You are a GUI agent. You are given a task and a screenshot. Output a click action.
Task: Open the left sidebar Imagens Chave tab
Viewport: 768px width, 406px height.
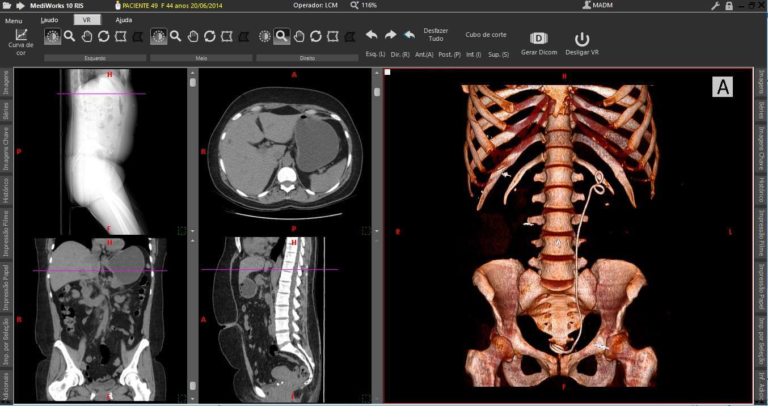point(5,151)
